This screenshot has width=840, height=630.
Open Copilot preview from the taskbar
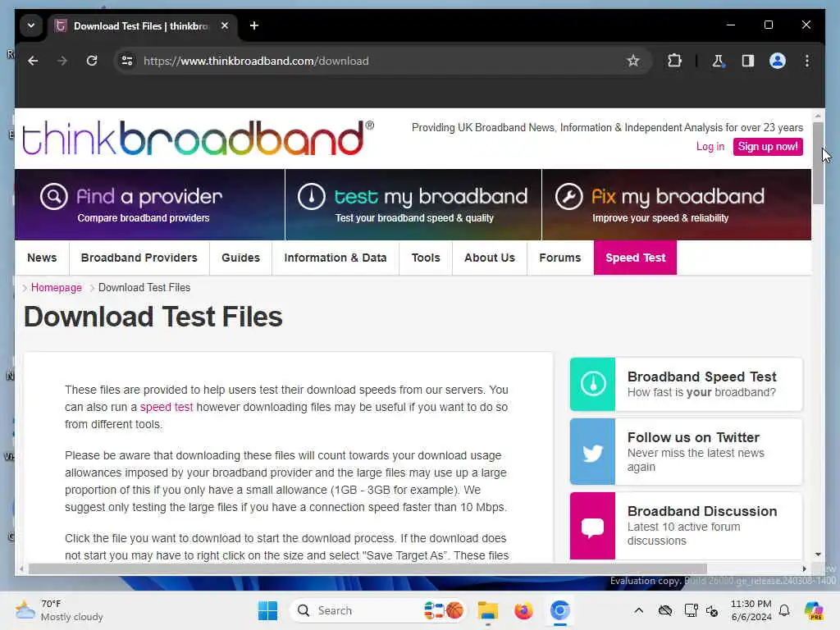tap(814, 610)
